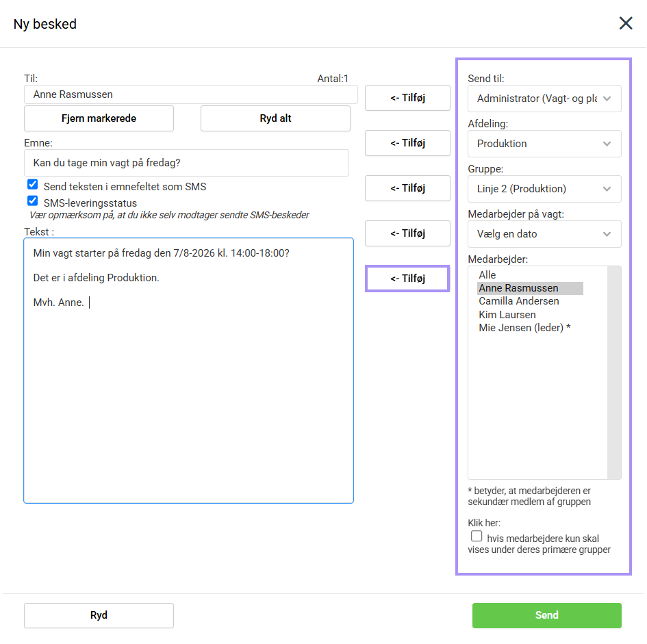Click the Medarbejder list scrollbar

[x=614, y=372]
